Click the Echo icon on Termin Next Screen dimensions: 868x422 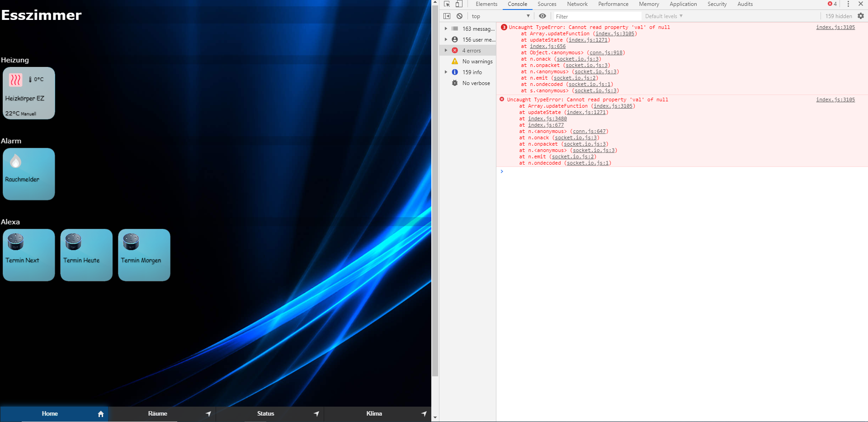15,242
